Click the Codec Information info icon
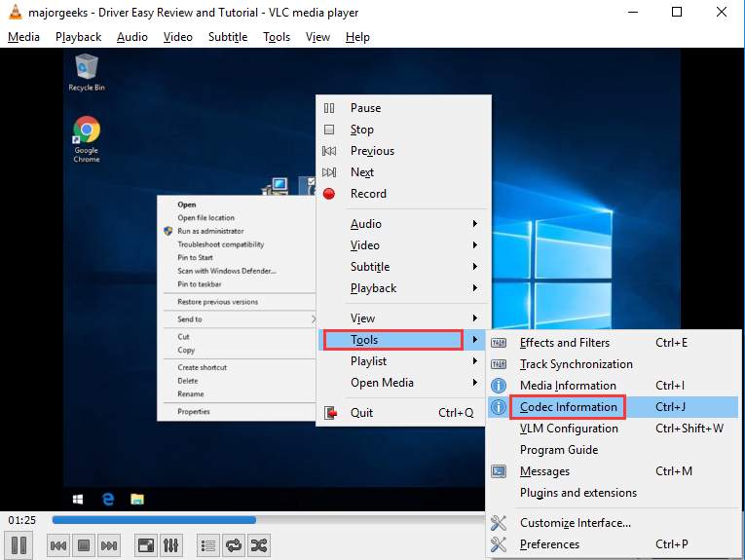The height and width of the screenshot is (560, 745). point(499,407)
